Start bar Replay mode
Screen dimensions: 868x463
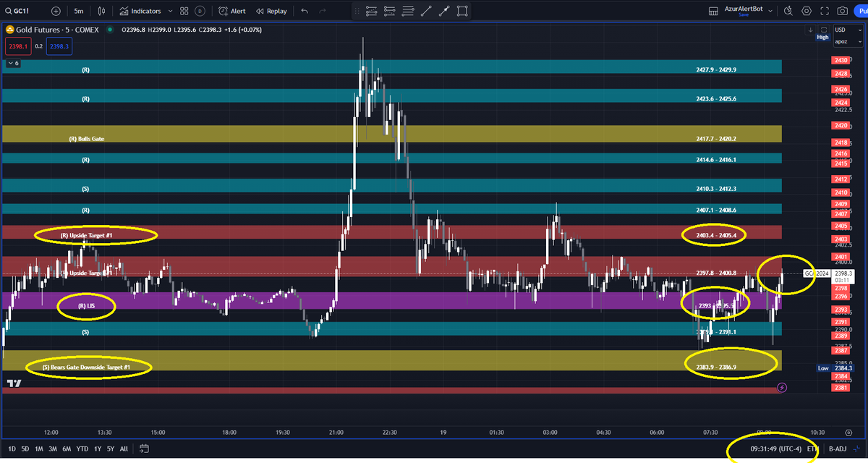point(272,11)
